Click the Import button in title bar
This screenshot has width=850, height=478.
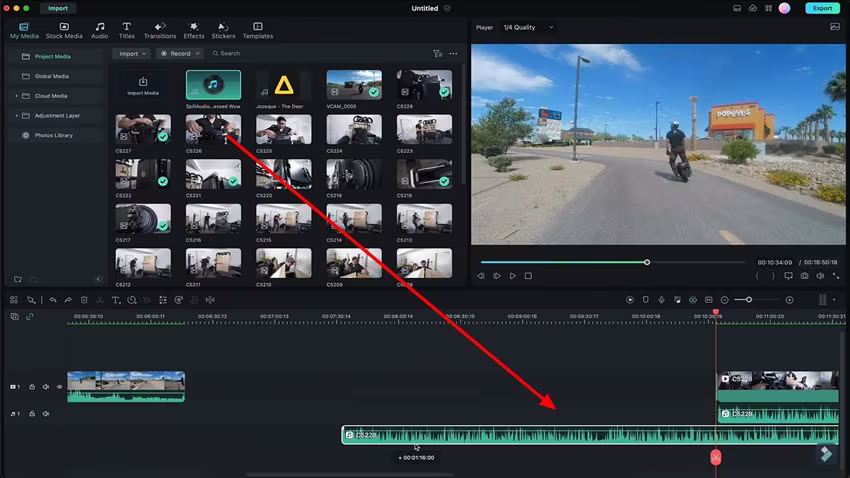click(57, 8)
